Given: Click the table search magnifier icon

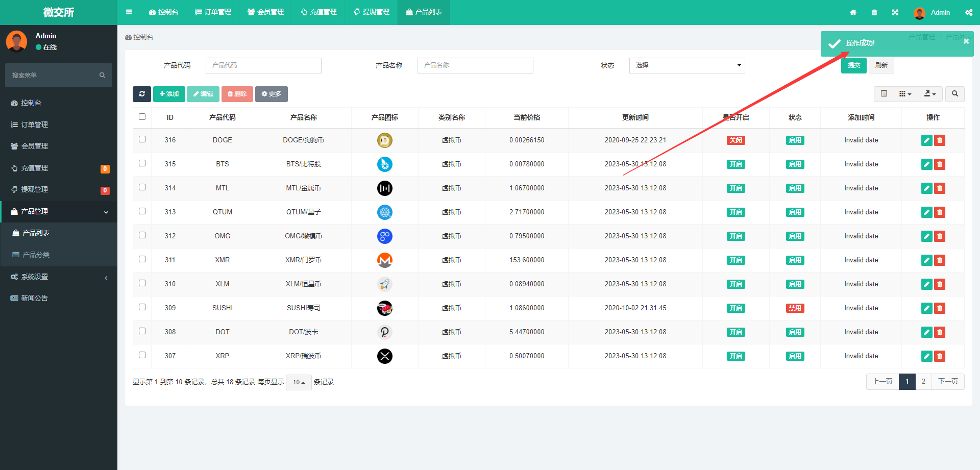Looking at the screenshot, I should pos(954,94).
